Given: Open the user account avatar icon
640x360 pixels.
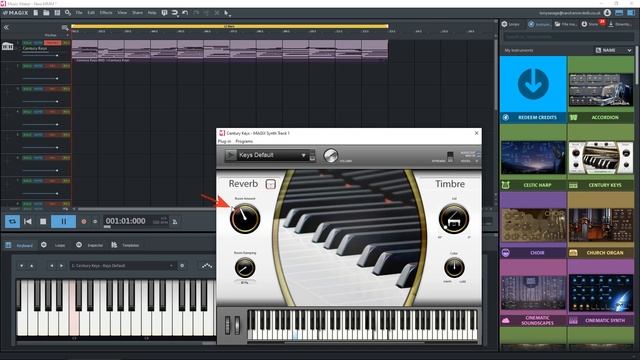Looking at the screenshot, I should [x=607, y=13].
